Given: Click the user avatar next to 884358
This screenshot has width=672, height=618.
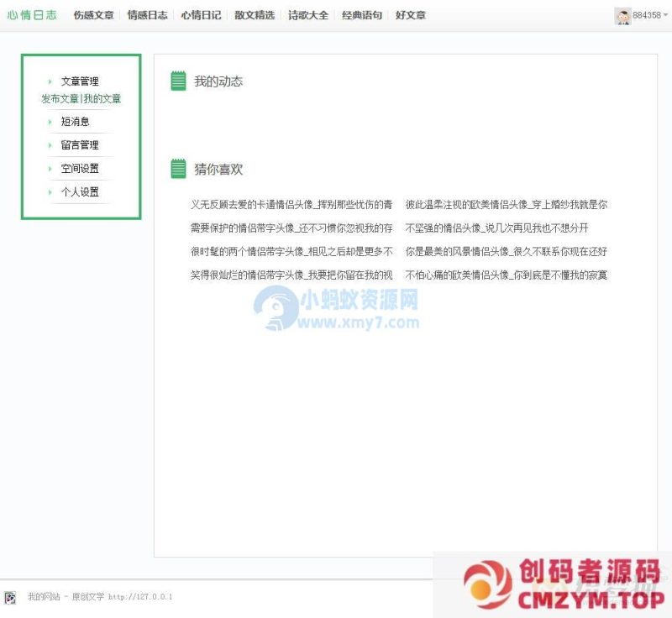Looking at the screenshot, I should [622, 14].
